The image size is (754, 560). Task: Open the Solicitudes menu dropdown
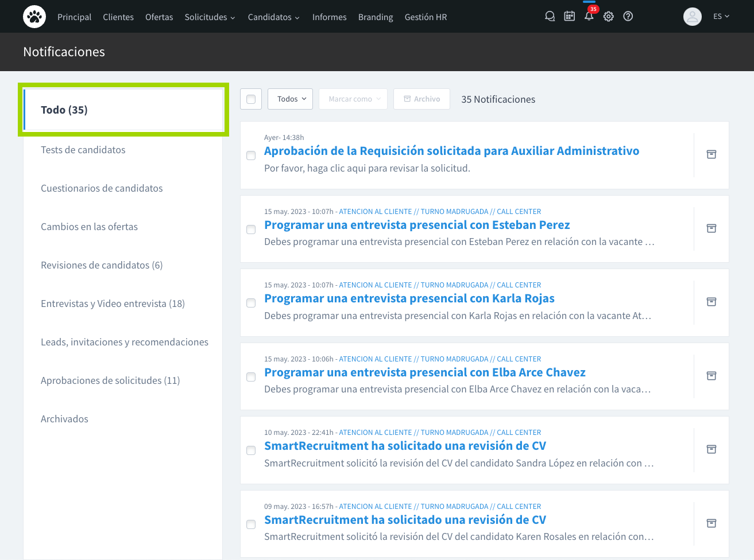(x=210, y=17)
